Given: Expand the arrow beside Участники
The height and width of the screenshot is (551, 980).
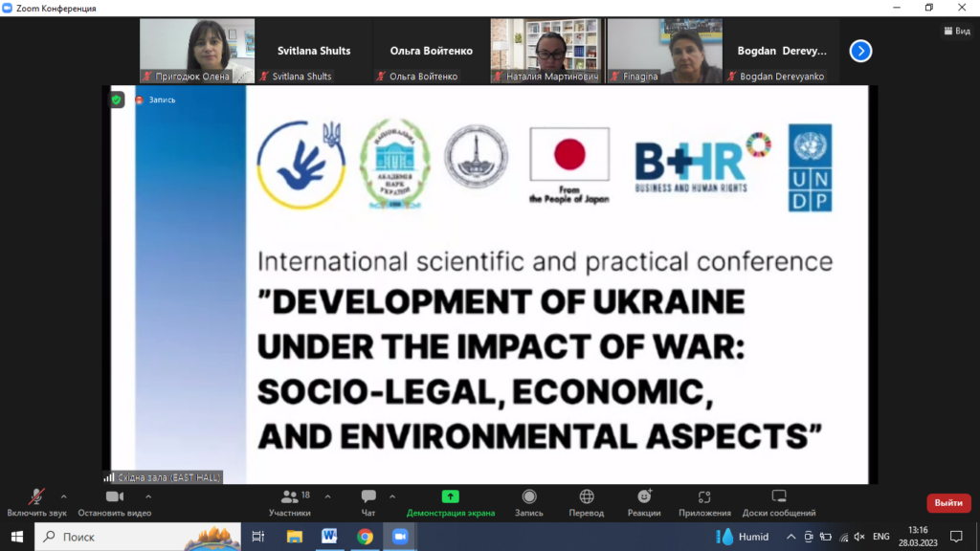Looking at the screenshot, I should (x=328, y=496).
